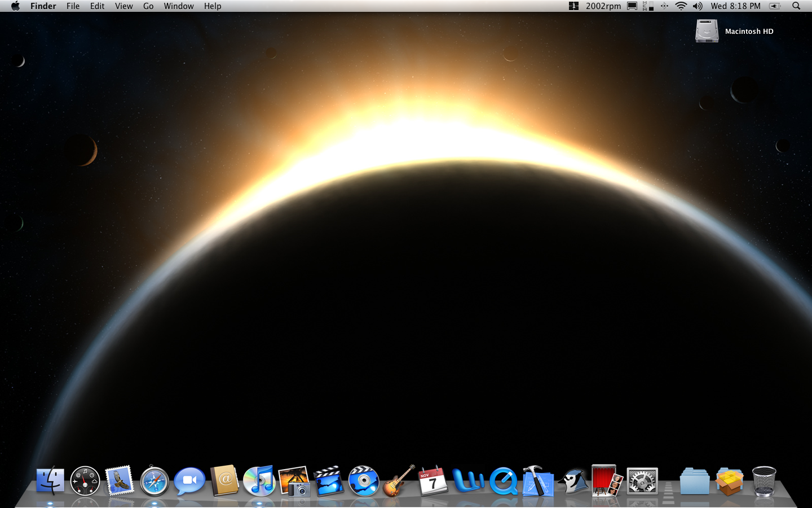Open the Go menu
Viewport: 812px width, 508px height.
tap(148, 6)
